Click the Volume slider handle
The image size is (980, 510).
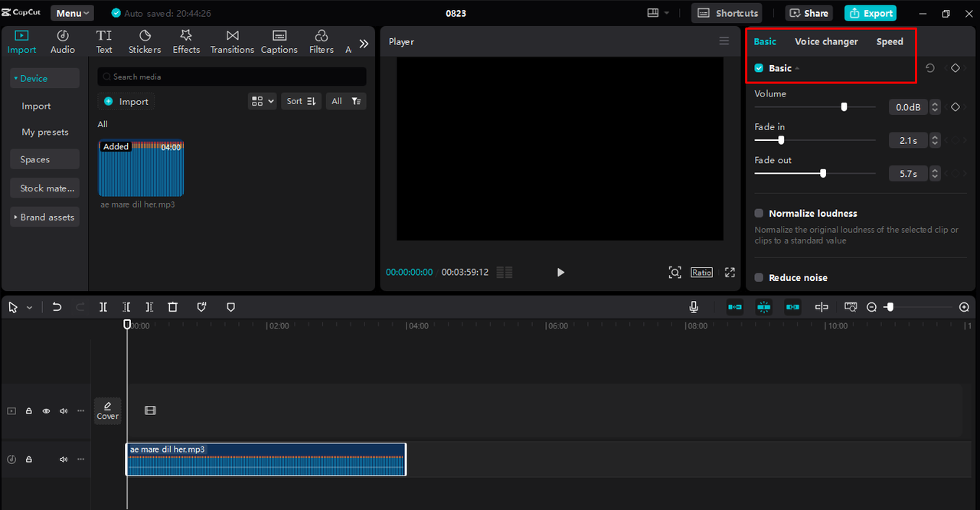tap(844, 107)
